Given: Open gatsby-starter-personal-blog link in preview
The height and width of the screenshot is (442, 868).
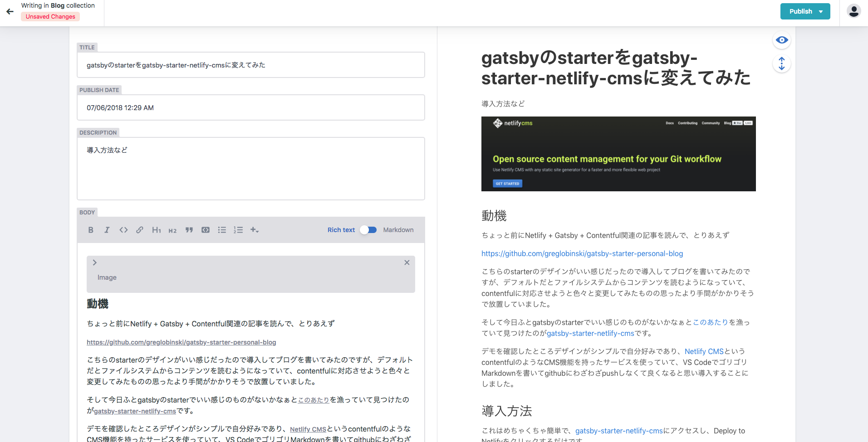Looking at the screenshot, I should coord(582,253).
